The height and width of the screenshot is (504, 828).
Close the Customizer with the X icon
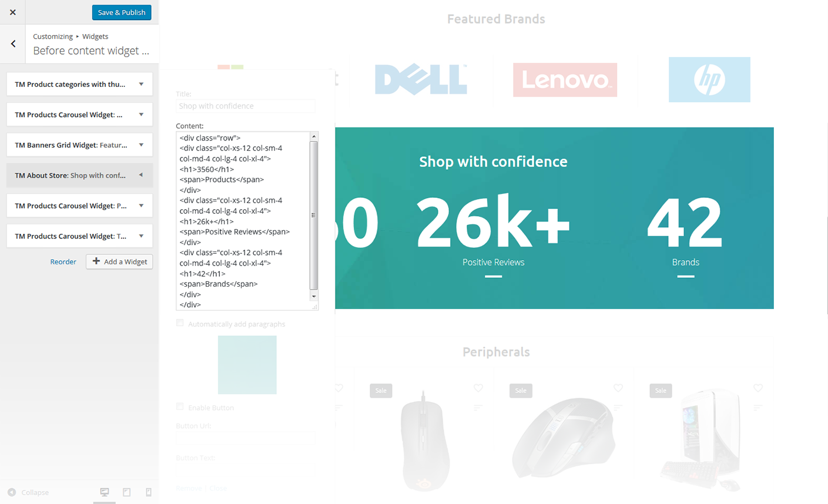[13, 12]
